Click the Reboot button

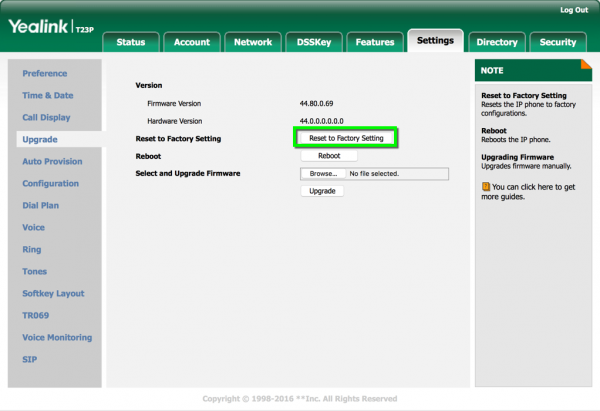pyautogui.click(x=329, y=156)
